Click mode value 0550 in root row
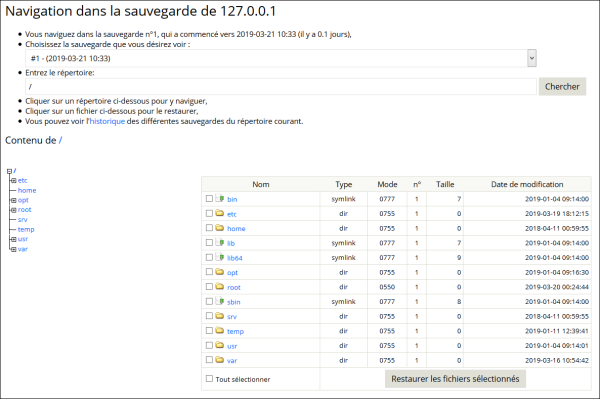The height and width of the screenshot is (399, 600). point(387,287)
